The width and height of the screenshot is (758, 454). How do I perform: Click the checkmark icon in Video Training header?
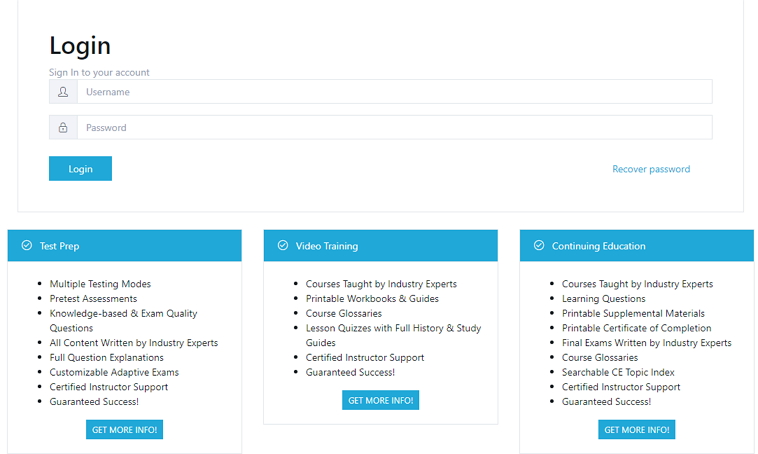coord(283,246)
